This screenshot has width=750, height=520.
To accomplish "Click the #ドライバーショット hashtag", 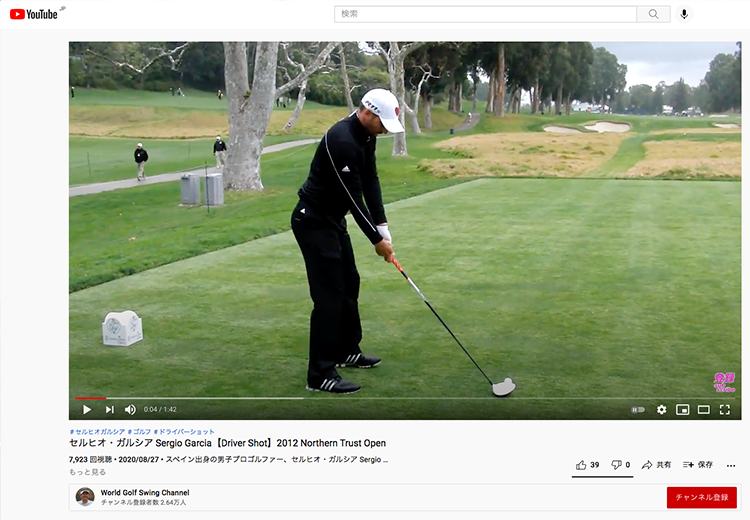I will (184, 431).
